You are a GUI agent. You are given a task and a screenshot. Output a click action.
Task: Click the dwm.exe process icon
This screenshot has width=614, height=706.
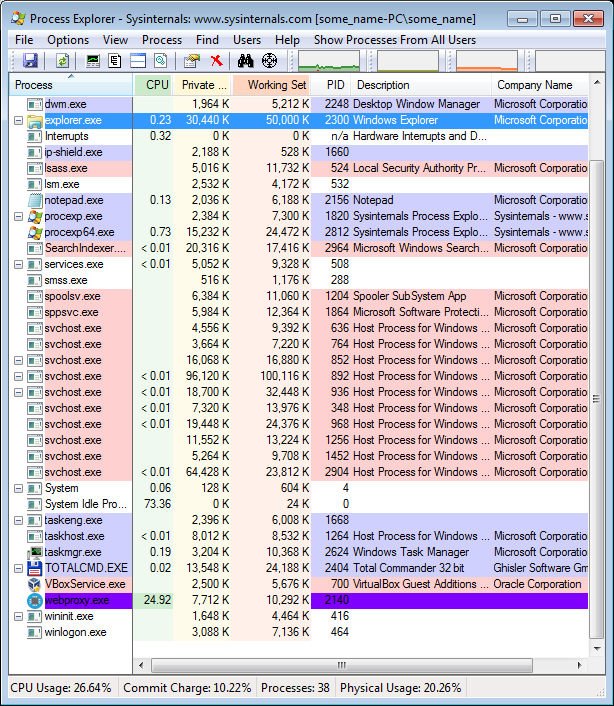[35, 104]
